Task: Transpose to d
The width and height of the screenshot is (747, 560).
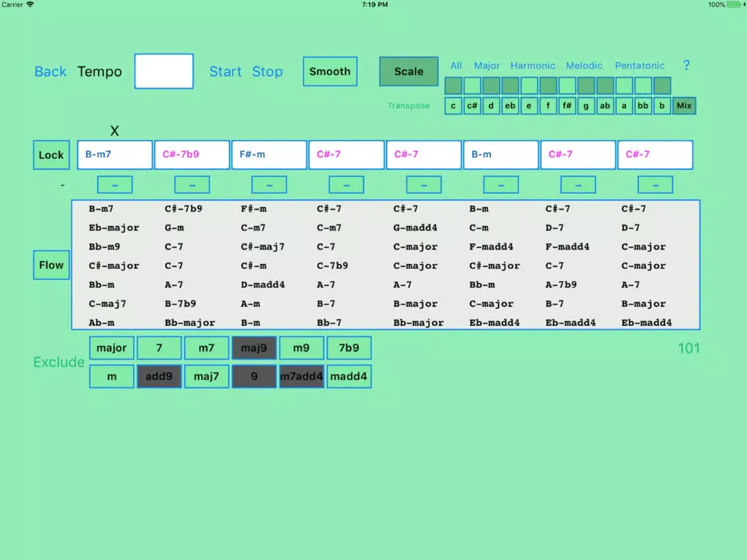Action: [491, 106]
